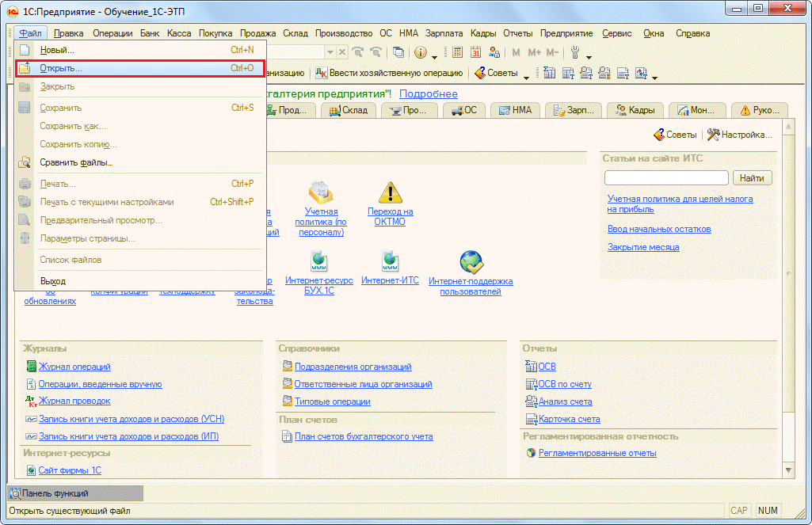Open the Учетная политика (по персоналу) icon
This screenshot has width=812, height=525.
point(321,192)
